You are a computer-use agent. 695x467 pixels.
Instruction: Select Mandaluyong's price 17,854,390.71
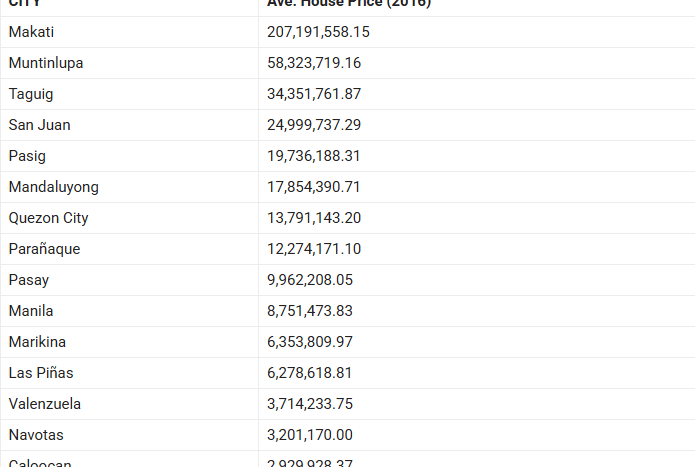[314, 187]
